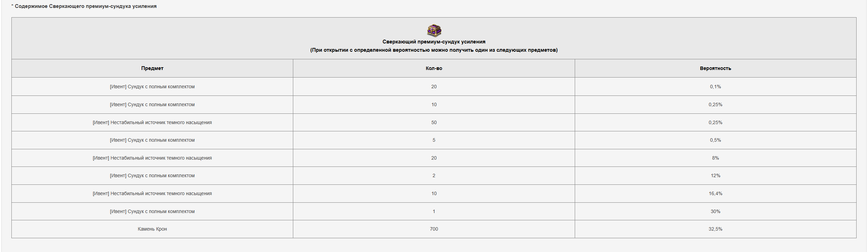
Task: Click the quantity 700 cell
Action: coord(434,229)
